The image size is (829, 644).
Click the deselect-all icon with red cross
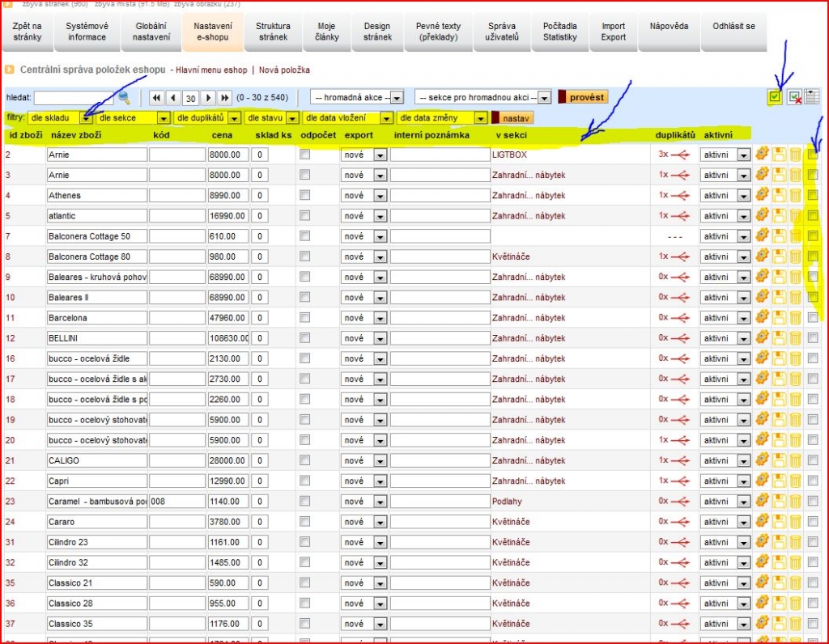(794, 96)
